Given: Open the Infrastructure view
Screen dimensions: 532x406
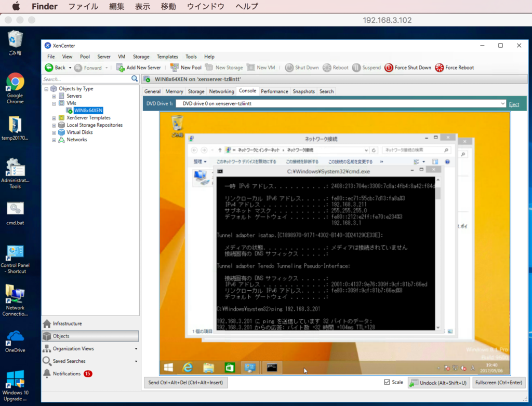Looking at the screenshot, I should [90, 323].
